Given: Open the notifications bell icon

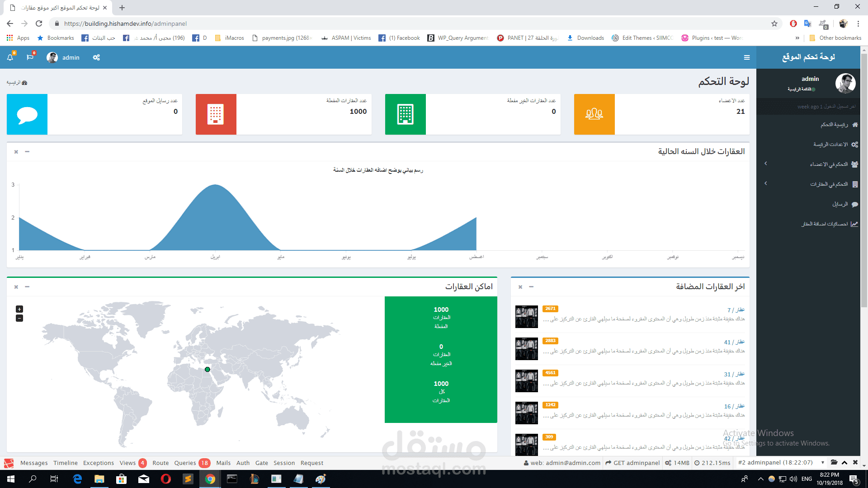Looking at the screenshot, I should click(10, 57).
